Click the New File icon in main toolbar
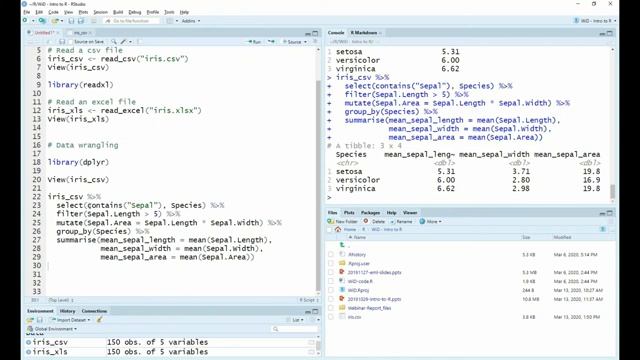The width and height of the screenshot is (640, 360). coord(26,20)
